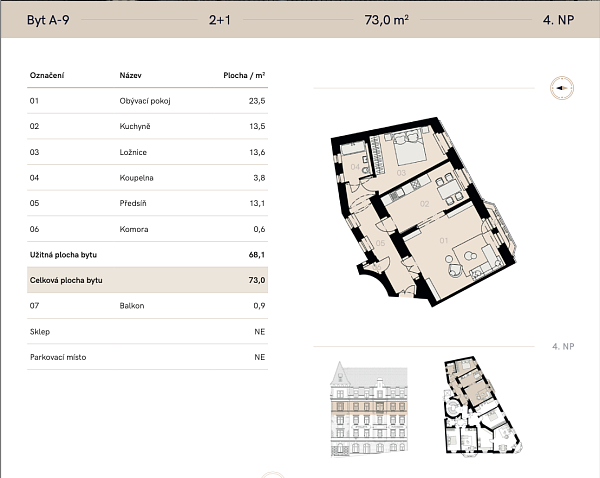Click the Komora row label
This screenshot has height=478, width=600.
click(133, 230)
